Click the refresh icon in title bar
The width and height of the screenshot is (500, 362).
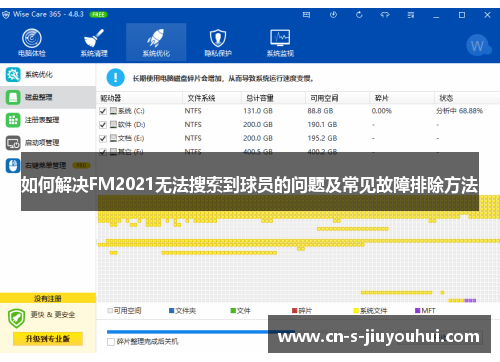(x=359, y=15)
